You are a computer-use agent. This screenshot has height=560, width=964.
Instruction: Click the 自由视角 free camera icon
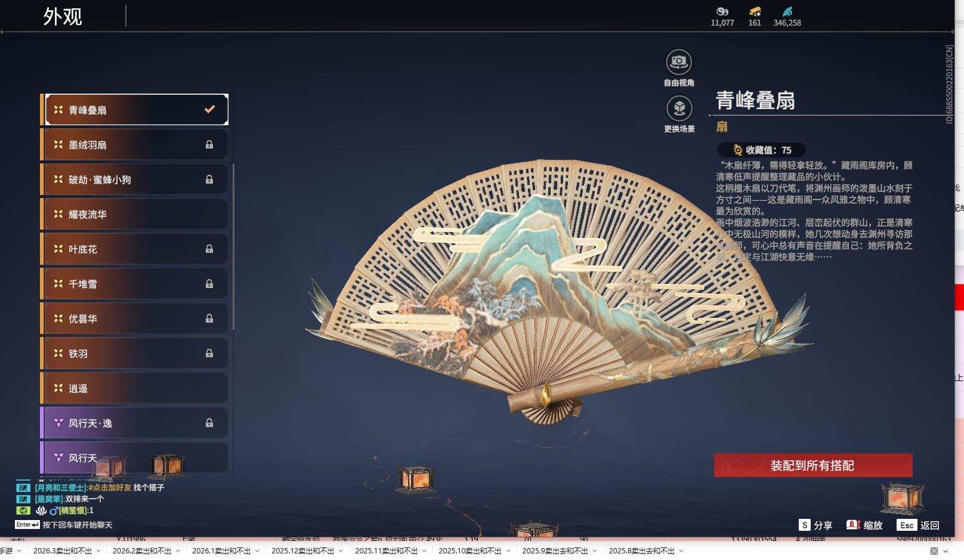[x=678, y=60]
